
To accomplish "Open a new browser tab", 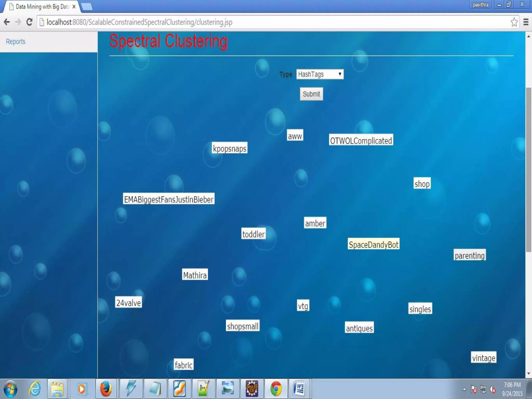I will point(87,7).
